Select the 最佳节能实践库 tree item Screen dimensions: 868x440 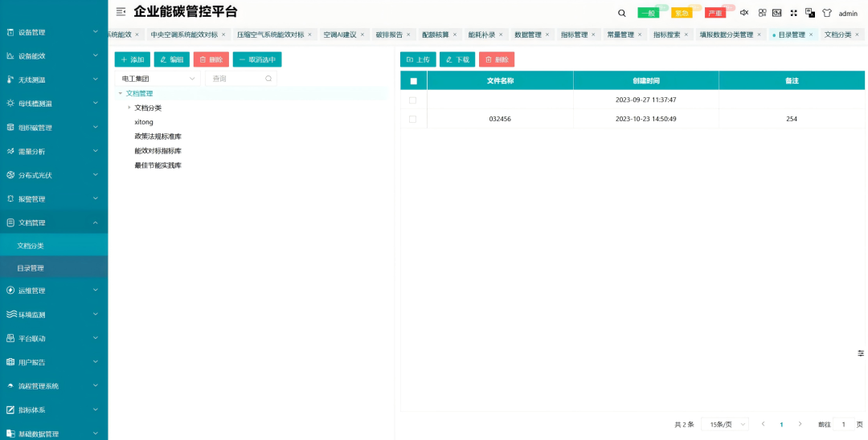point(158,165)
